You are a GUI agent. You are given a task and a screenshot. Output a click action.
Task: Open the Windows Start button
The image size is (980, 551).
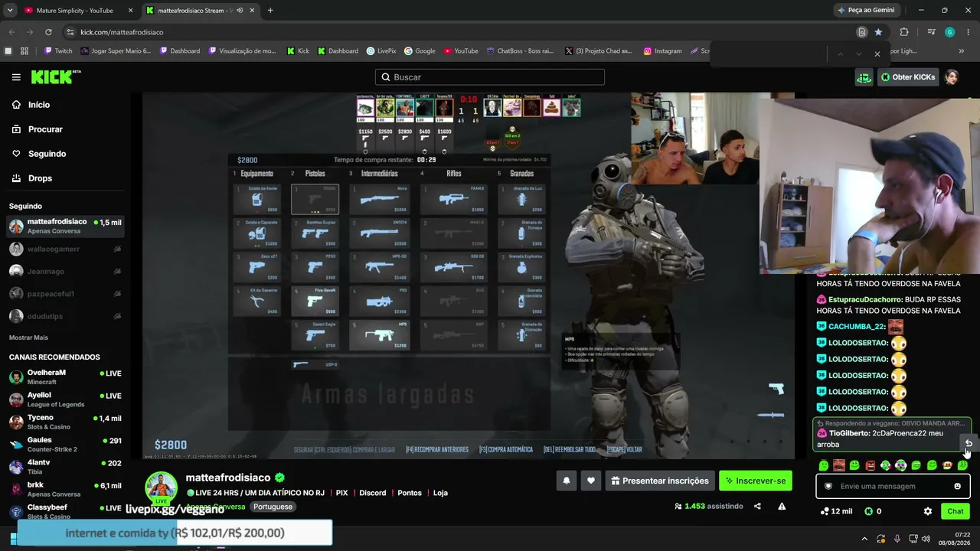12,538
